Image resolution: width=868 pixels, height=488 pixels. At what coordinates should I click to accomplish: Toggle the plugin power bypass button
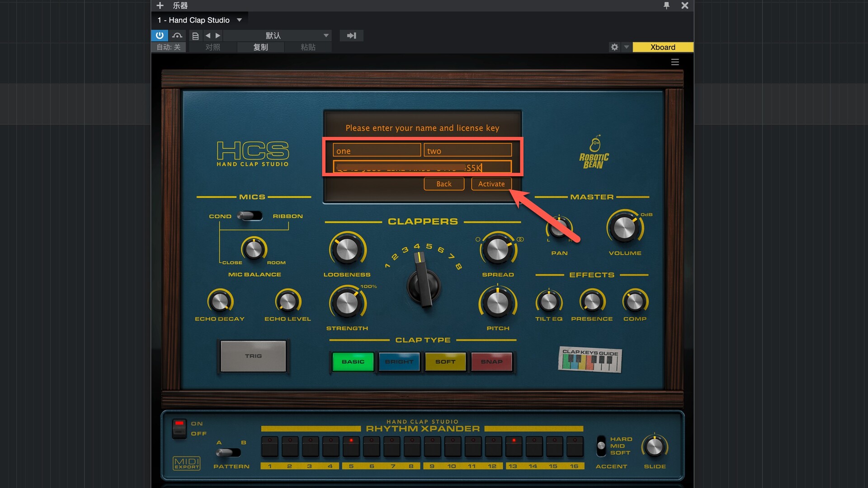(160, 35)
